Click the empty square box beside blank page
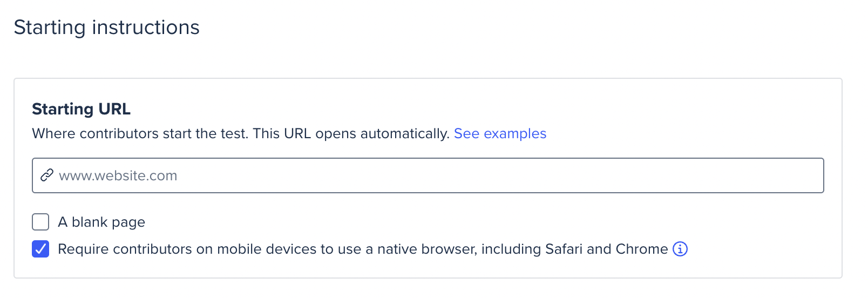Screen dimensions: 868x298 tap(40, 222)
